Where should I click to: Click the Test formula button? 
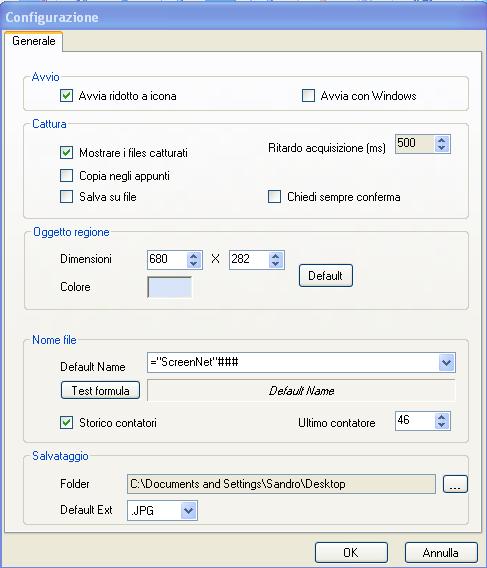100,390
